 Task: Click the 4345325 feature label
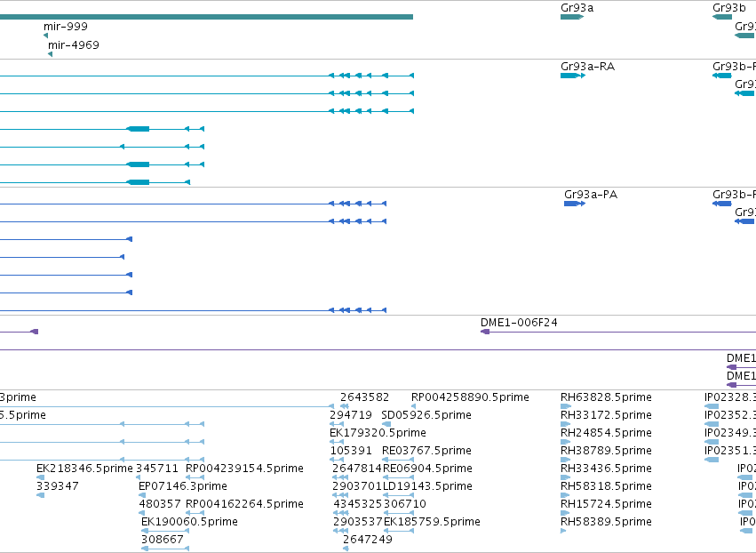[358, 504]
